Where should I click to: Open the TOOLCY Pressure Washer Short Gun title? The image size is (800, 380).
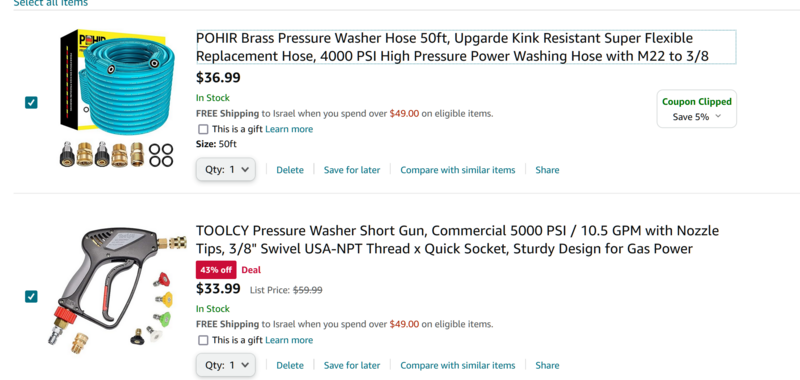457,240
